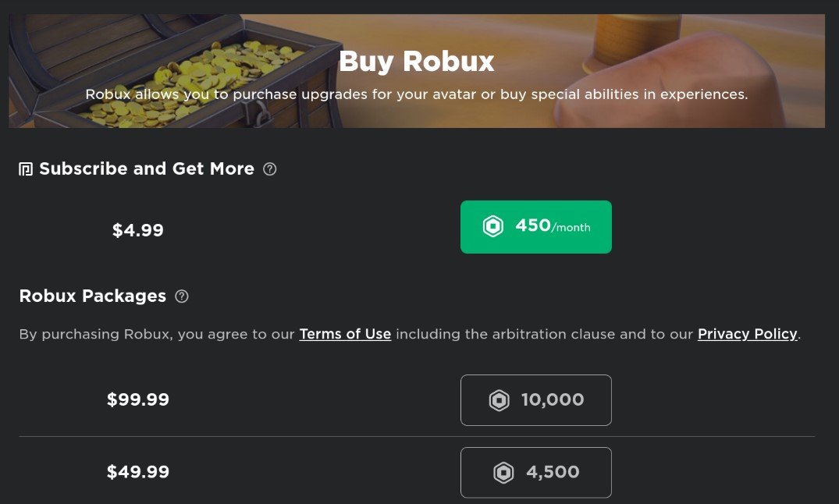The height and width of the screenshot is (504, 839).
Task: Click the Buy Robux banner title
Action: coord(416,61)
